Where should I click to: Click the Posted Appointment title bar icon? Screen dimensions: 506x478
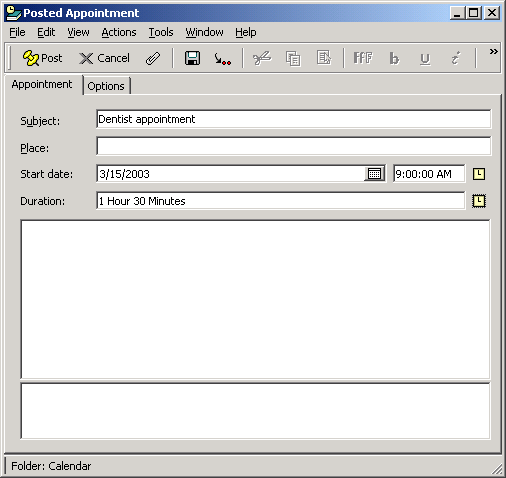[14, 13]
